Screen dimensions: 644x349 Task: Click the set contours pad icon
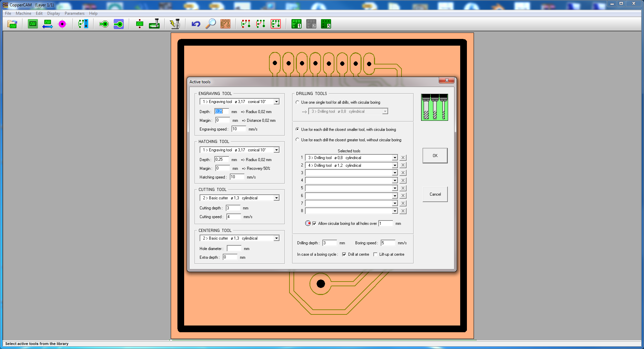coord(104,24)
